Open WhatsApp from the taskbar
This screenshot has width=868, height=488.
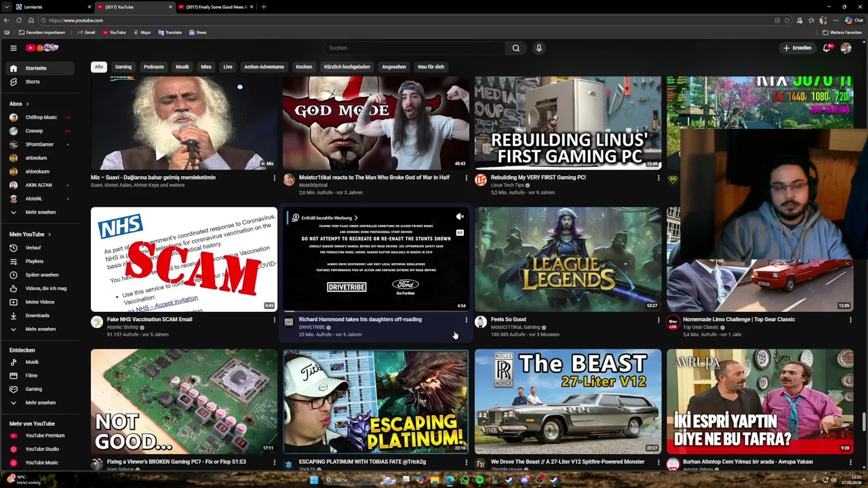465,480
